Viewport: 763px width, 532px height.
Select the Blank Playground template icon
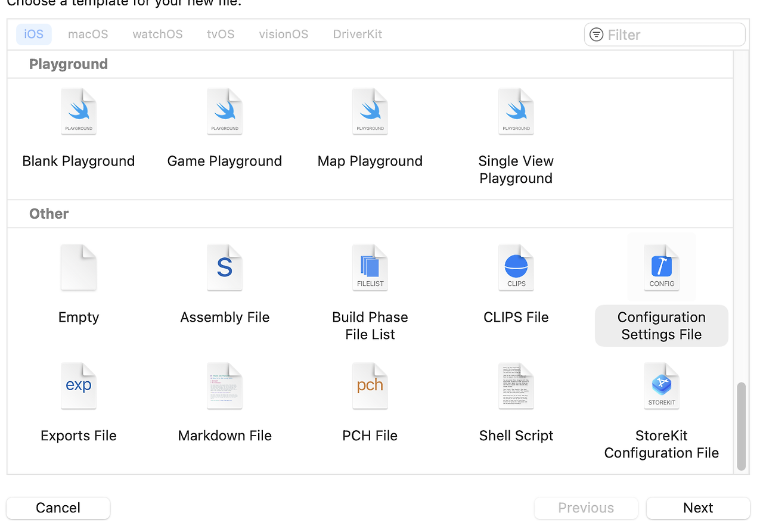(79, 112)
